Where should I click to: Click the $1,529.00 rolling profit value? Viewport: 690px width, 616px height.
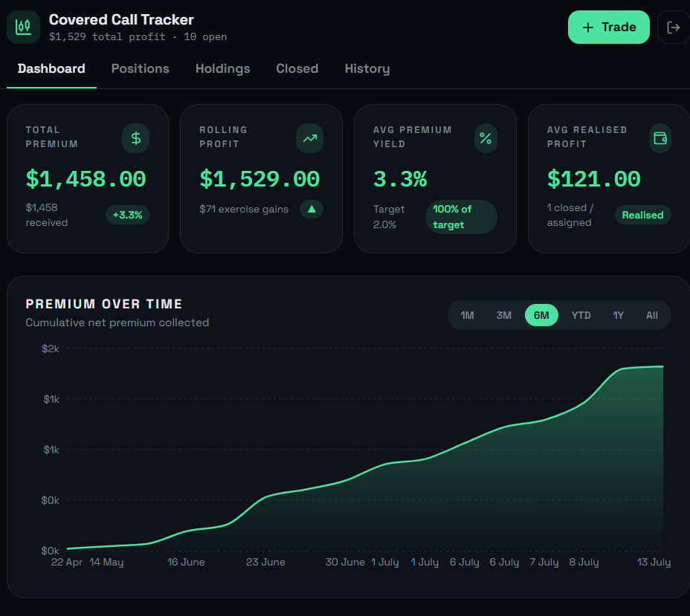[x=259, y=179]
